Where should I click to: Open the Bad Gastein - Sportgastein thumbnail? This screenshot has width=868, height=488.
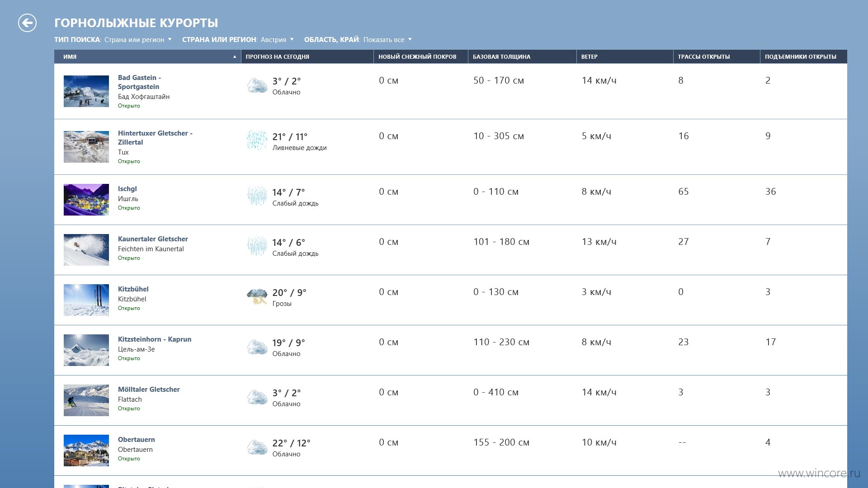[x=86, y=91]
